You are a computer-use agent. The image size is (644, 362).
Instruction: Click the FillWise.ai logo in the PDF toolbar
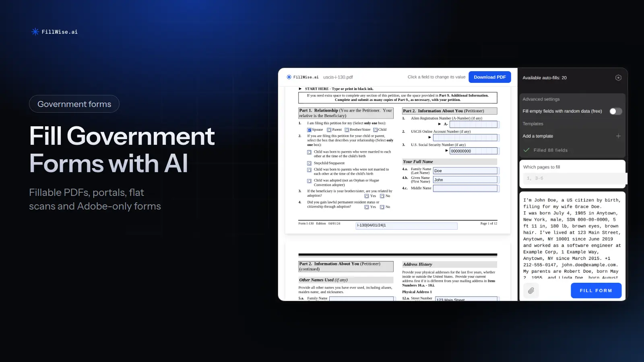click(302, 77)
